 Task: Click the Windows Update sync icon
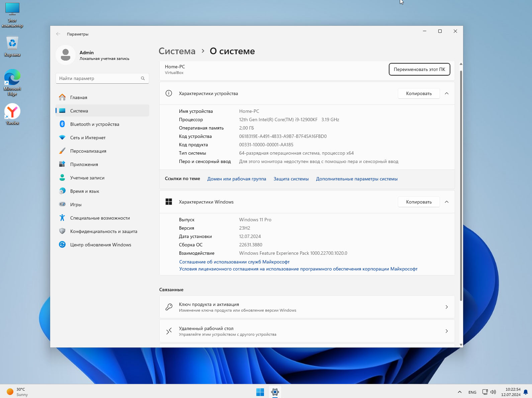[x=62, y=245]
